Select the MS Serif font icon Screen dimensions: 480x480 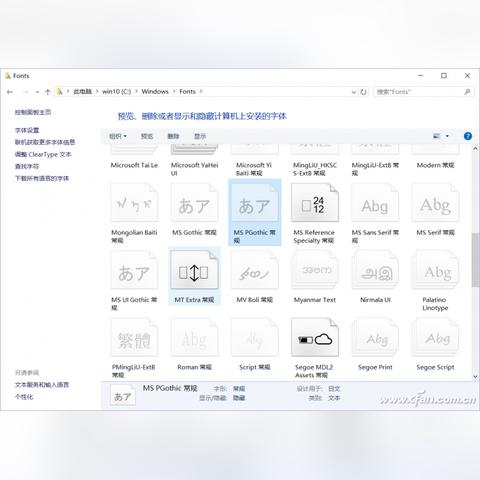435,203
